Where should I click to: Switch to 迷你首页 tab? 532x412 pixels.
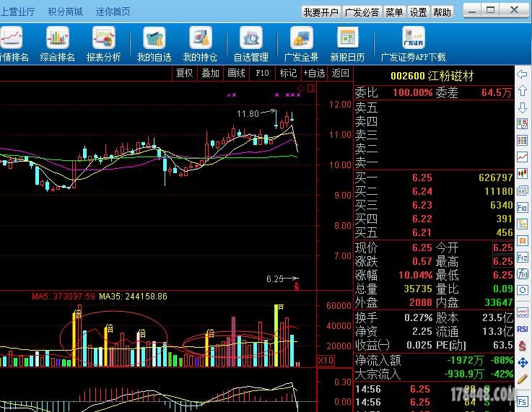pos(113,12)
